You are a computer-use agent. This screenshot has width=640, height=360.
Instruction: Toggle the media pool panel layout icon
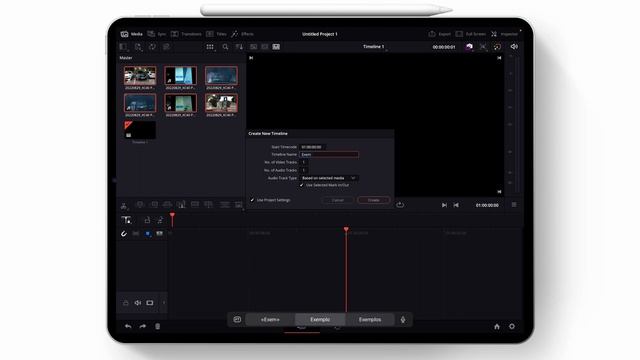[x=123, y=47]
